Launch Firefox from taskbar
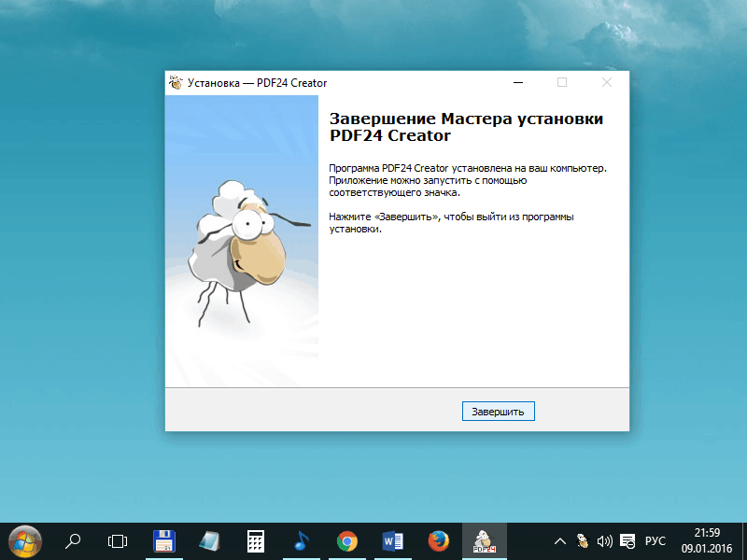 point(438,541)
